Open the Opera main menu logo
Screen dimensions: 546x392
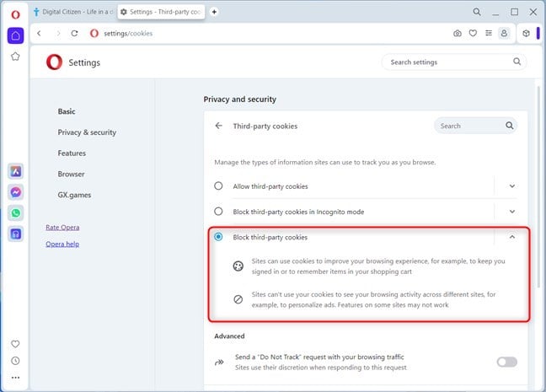[x=15, y=14]
